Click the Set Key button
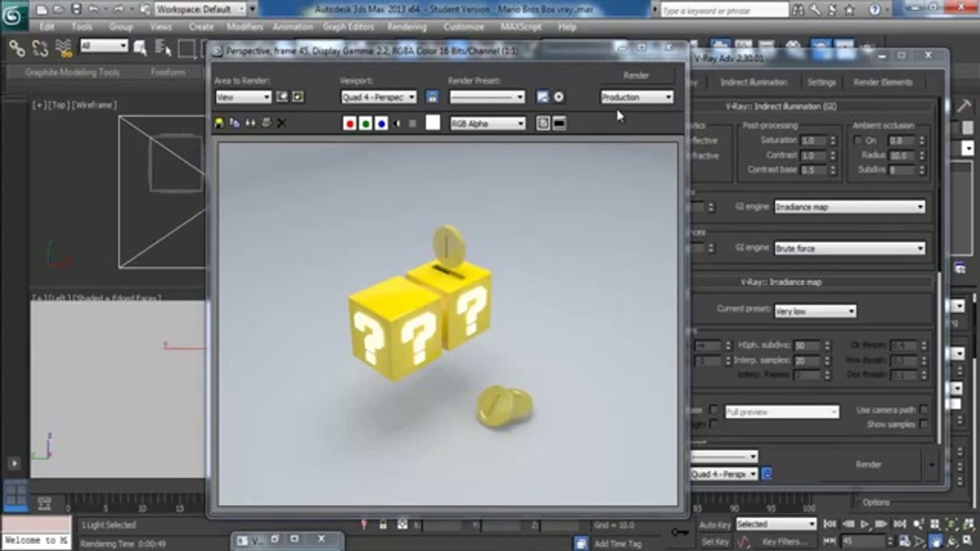The width and height of the screenshot is (980, 551). pyautogui.click(x=715, y=542)
